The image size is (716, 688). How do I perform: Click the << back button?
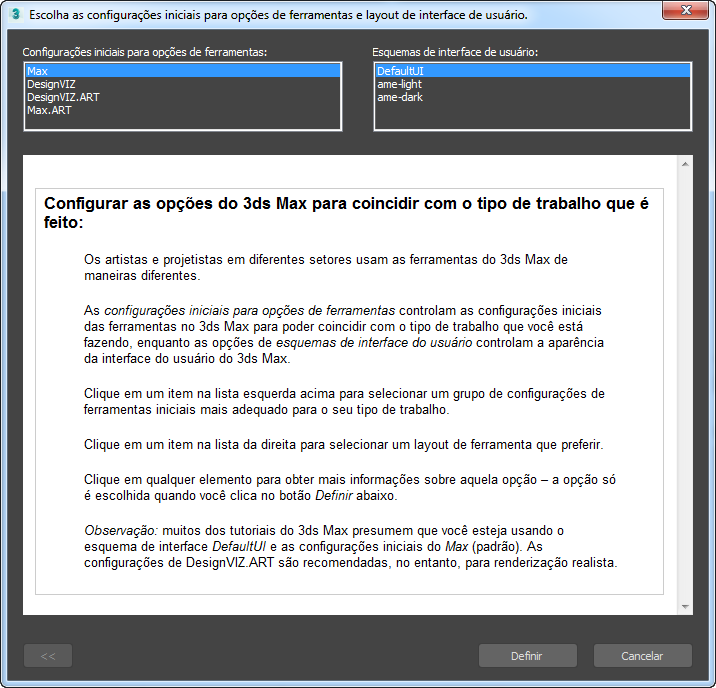pos(48,656)
